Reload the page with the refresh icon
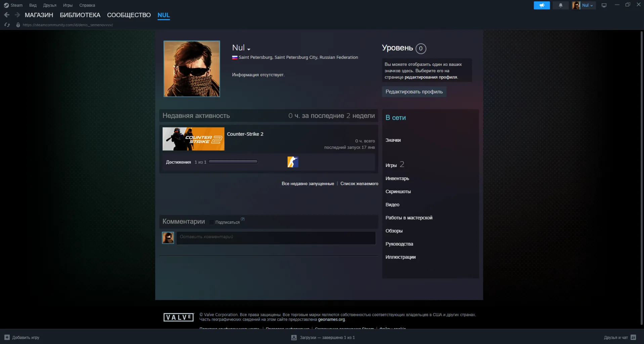Viewport: 644px width, 344px height. coord(7,25)
